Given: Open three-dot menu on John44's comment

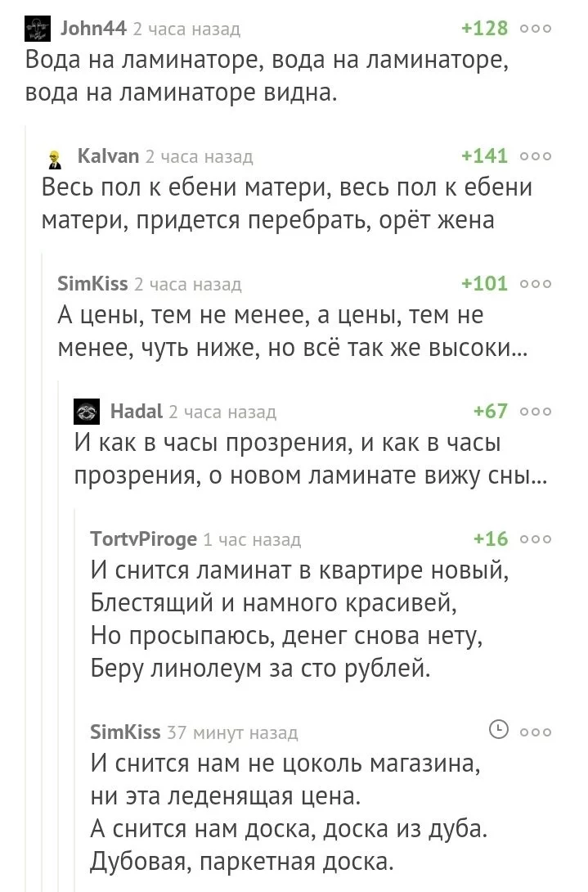Looking at the screenshot, I should pos(536,29).
